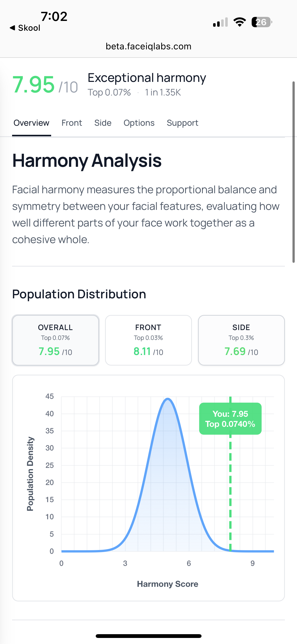
Task: Click the peak of the blue distribution curve
Action: click(168, 399)
